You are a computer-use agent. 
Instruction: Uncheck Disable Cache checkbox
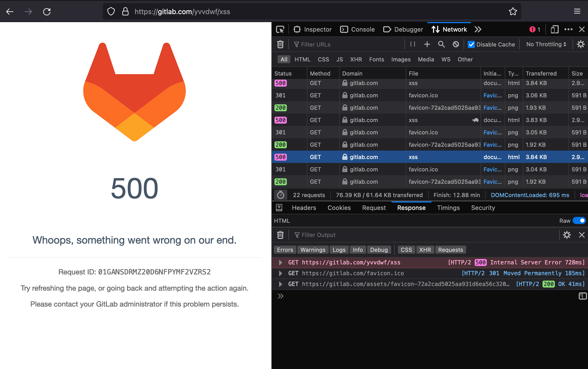(x=471, y=44)
